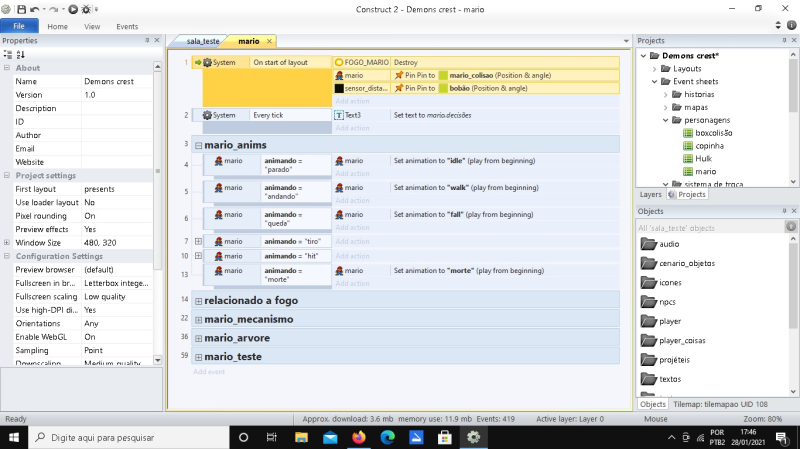Expand the Window Size property
Screen dimensions: 800x449
pyautogui.click(x=7, y=242)
